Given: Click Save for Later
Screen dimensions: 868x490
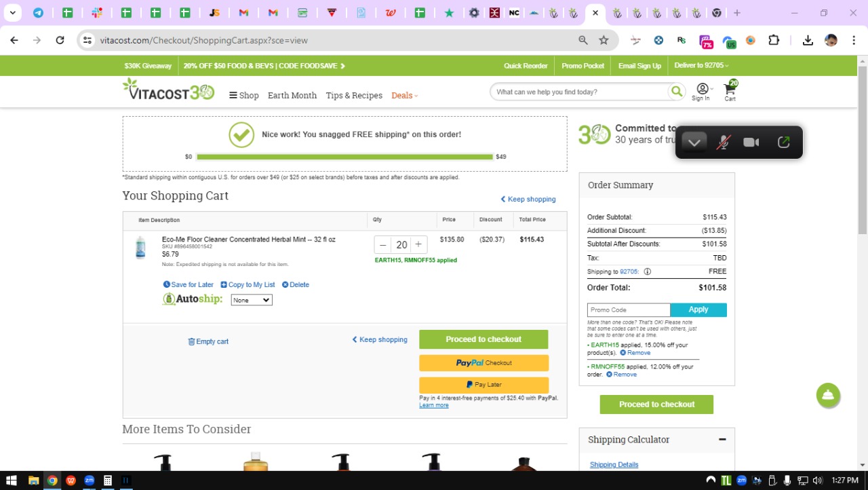Looking at the screenshot, I should 189,285.
